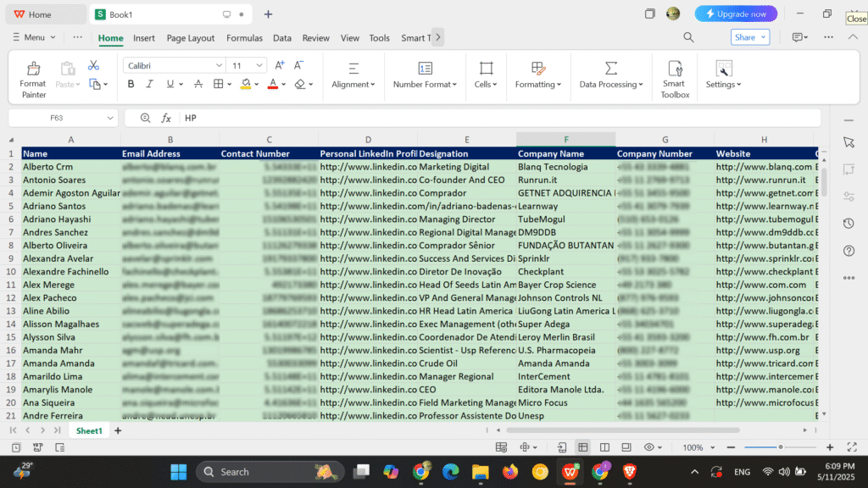
Task: Open the Windows Start button
Action: (178, 472)
